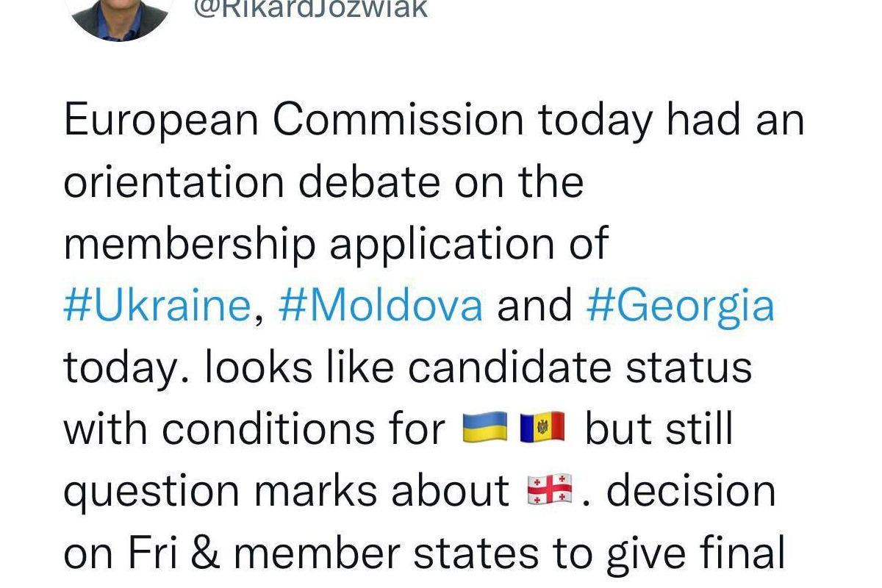Click the words "European Commission"
The height and width of the screenshot is (588, 882).
click(293, 120)
